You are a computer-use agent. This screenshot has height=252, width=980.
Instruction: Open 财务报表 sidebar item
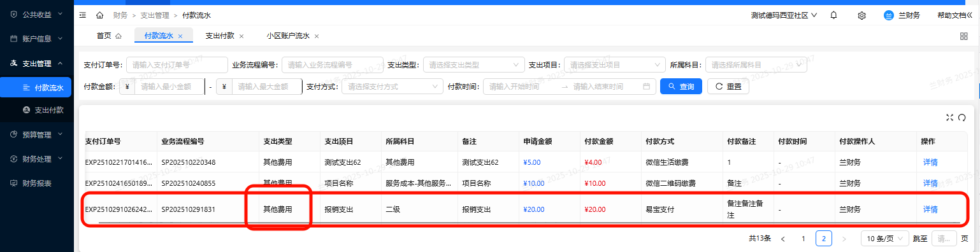[x=37, y=183]
